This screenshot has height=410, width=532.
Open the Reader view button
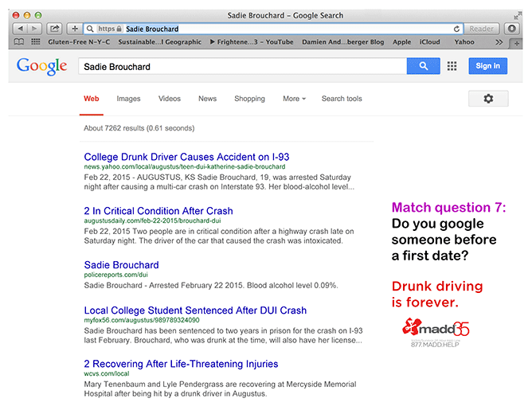click(x=482, y=29)
